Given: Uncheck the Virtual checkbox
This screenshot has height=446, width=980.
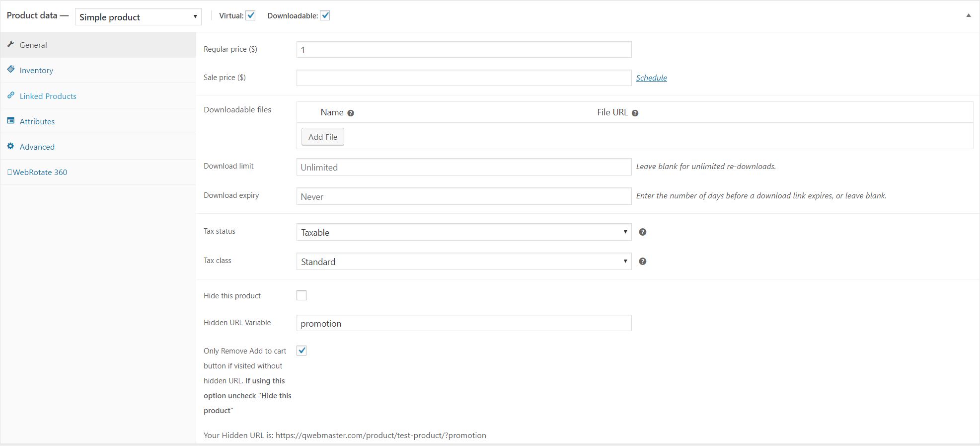Looking at the screenshot, I should (251, 16).
